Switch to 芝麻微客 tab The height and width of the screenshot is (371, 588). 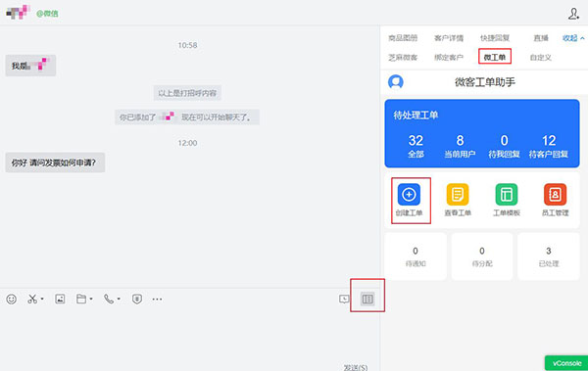point(403,58)
